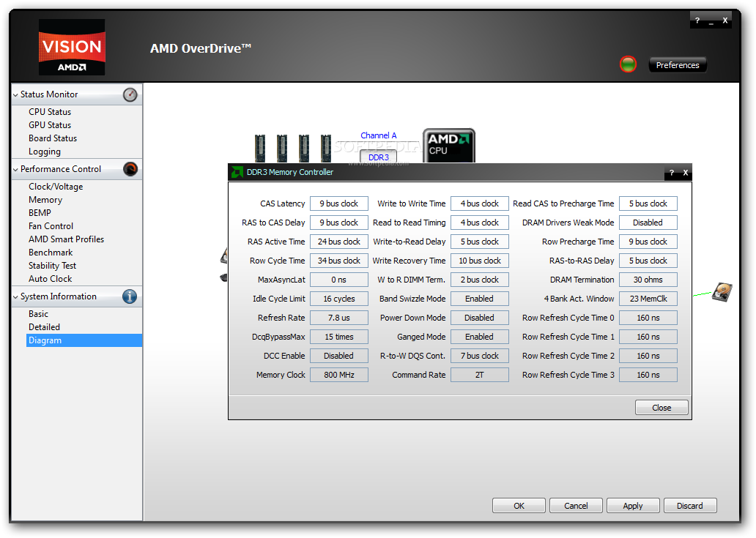Select Basic system information
The height and width of the screenshot is (538, 756).
[x=38, y=314]
